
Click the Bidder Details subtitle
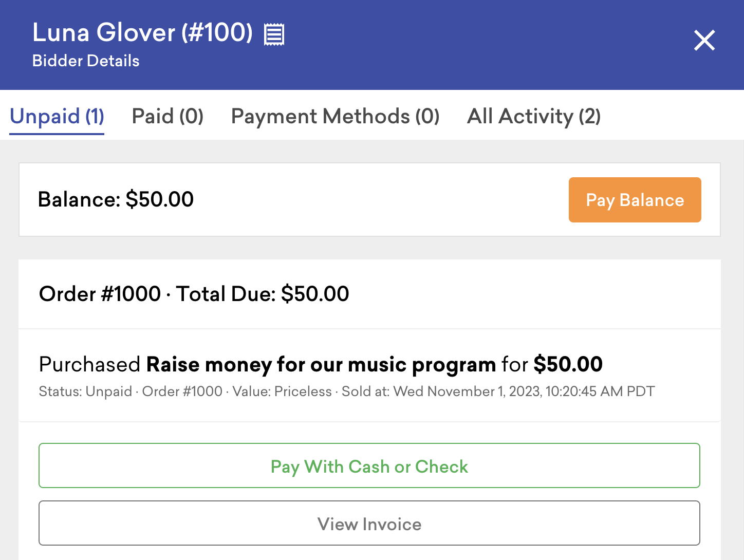point(86,61)
